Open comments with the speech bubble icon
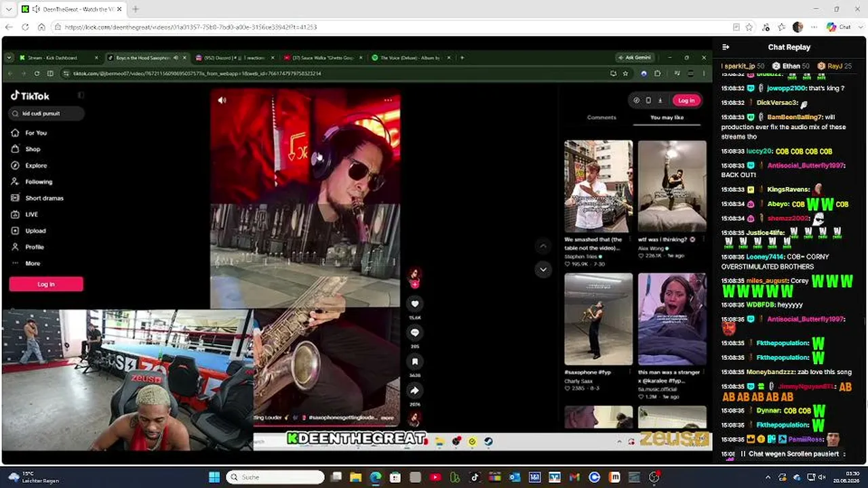 click(x=415, y=333)
